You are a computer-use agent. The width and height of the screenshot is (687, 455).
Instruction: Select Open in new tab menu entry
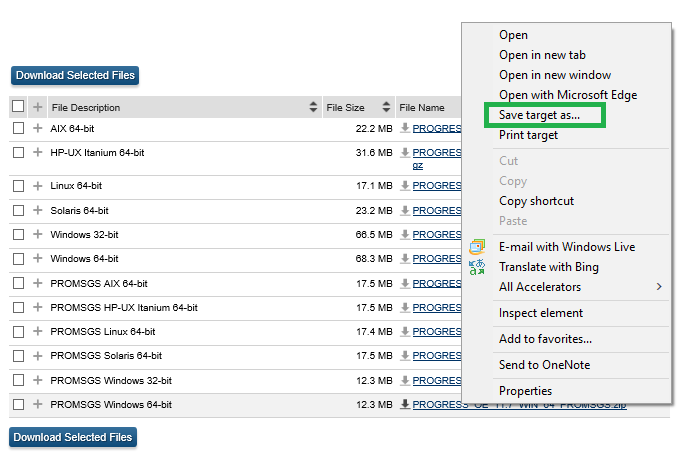542,55
